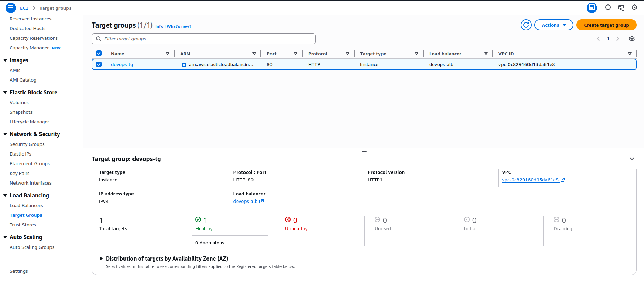This screenshot has width=644, height=281.
Task: Open the CloudShell icon in top bar
Action: (x=592, y=8)
